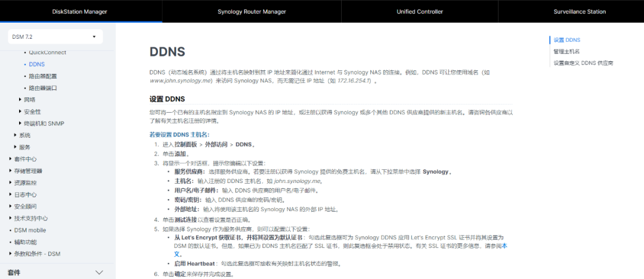
Task: Open 路由器端口 sidebar item
Action: pyautogui.click(x=43, y=88)
